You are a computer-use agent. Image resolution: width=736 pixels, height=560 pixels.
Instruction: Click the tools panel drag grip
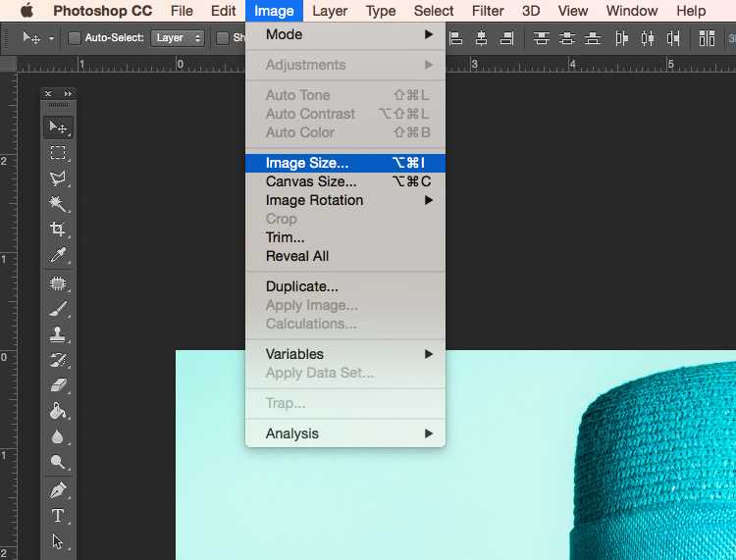[x=58, y=105]
